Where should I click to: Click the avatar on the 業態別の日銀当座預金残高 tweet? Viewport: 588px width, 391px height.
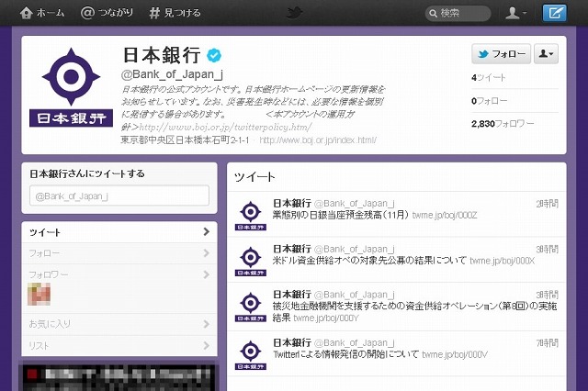(x=251, y=215)
